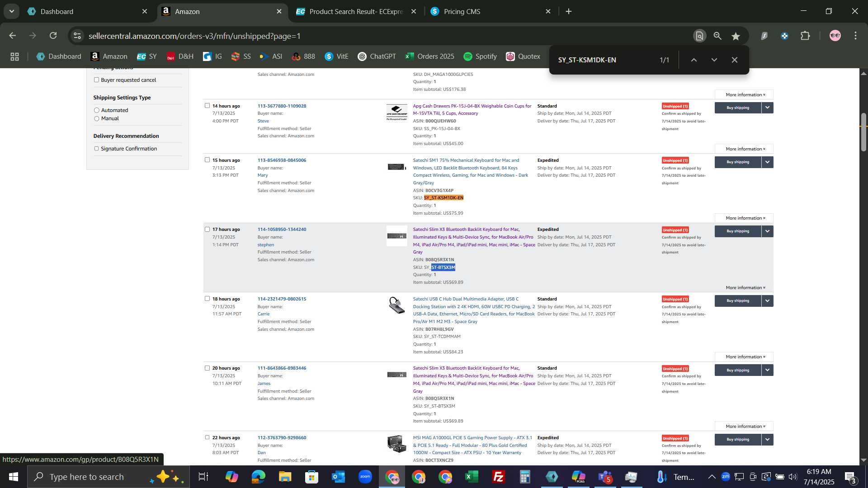868x488 pixels.
Task: Open Orders 2025 spreadsheet bookmark
Action: point(430,56)
